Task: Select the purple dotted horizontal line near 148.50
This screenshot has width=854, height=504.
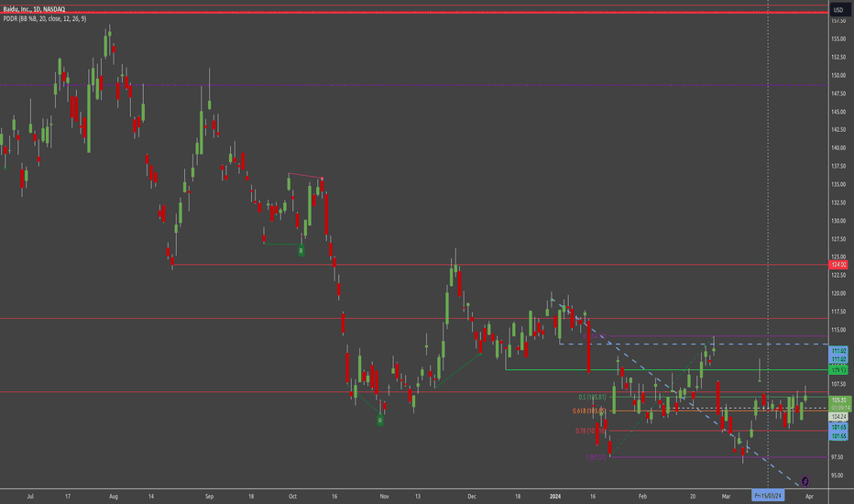Action: 414,85
